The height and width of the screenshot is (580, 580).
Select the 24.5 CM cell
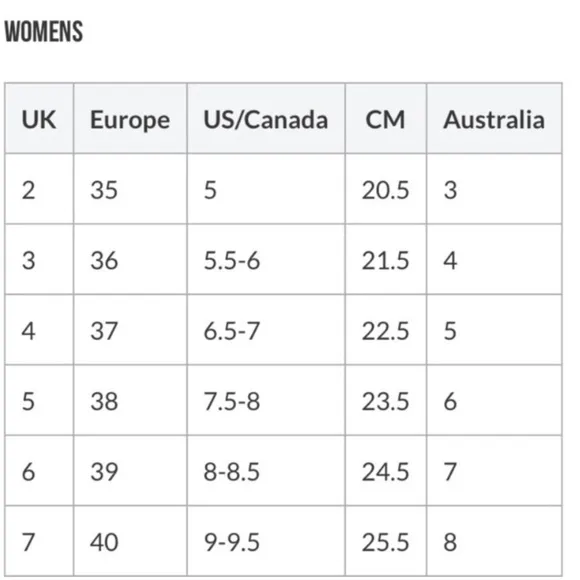tap(385, 471)
